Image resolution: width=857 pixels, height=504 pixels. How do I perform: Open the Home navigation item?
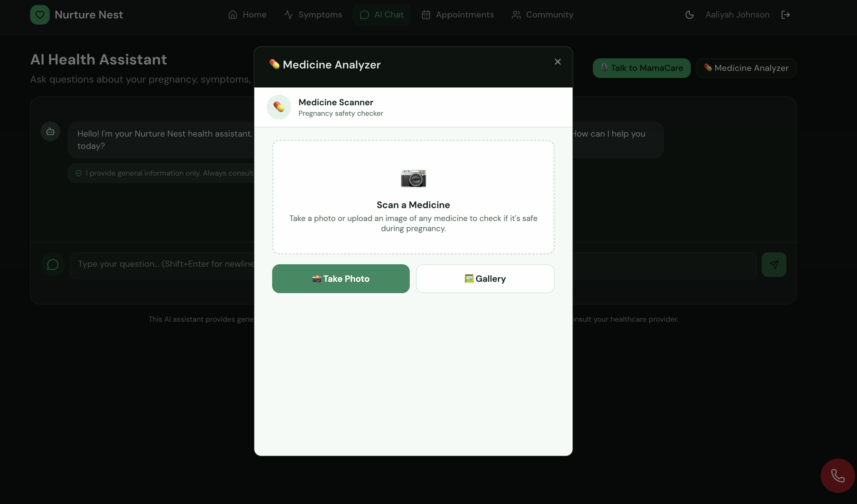pos(247,15)
